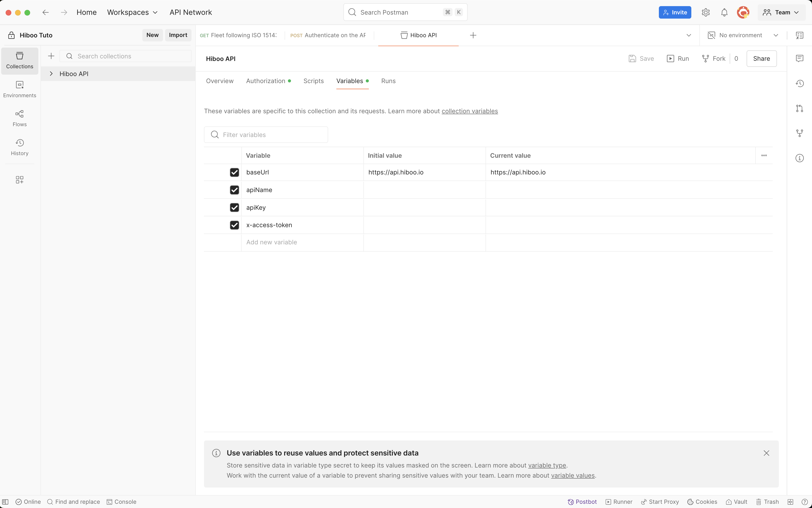The image size is (812, 508).
Task: Open the History sidebar panel
Action: pyautogui.click(x=20, y=147)
